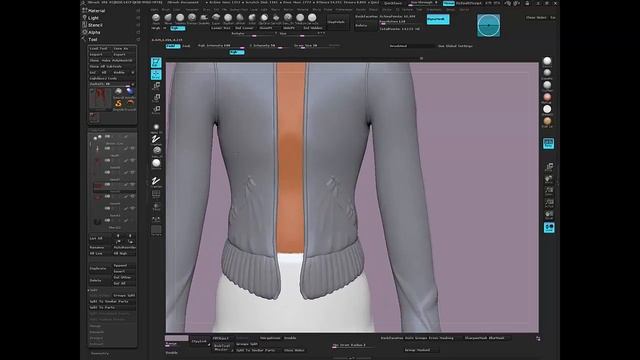The width and height of the screenshot is (640, 360).
Task: Activate the Edit mode icon
Action: pyautogui.click(x=156, y=62)
